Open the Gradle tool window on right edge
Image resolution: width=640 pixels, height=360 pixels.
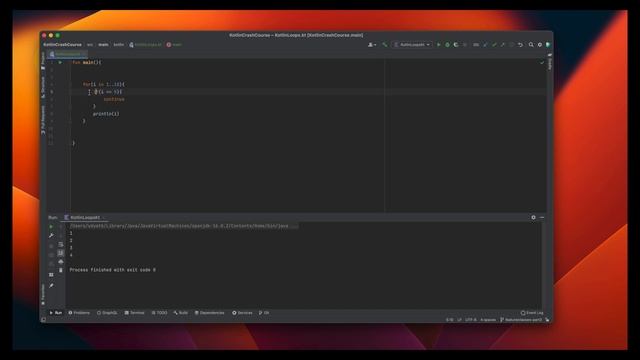[x=549, y=62]
